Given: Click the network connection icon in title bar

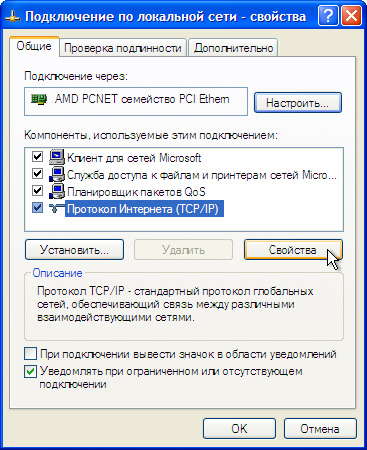Looking at the screenshot, I should coord(13,17).
